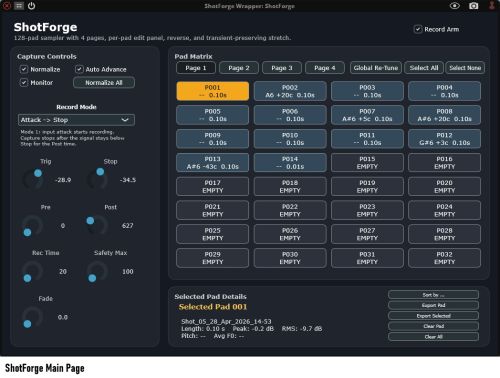Click the Pre knob
500x378 pixels.
click(x=33, y=225)
